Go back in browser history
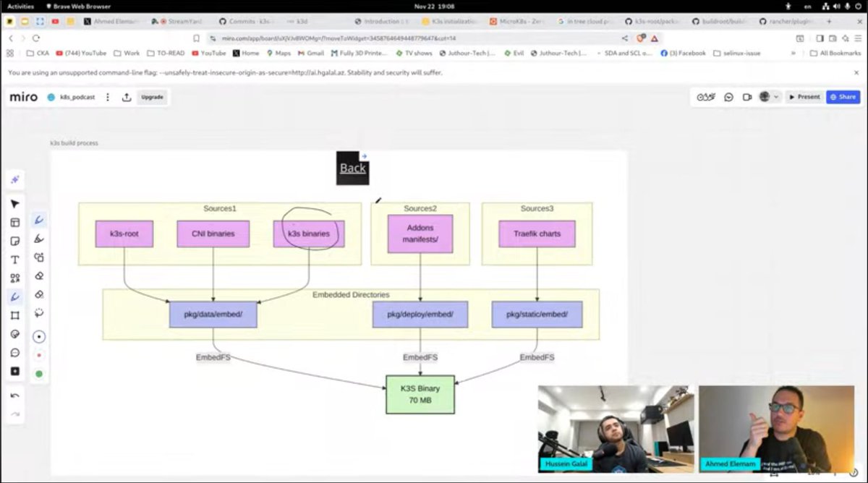 [x=10, y=38]
